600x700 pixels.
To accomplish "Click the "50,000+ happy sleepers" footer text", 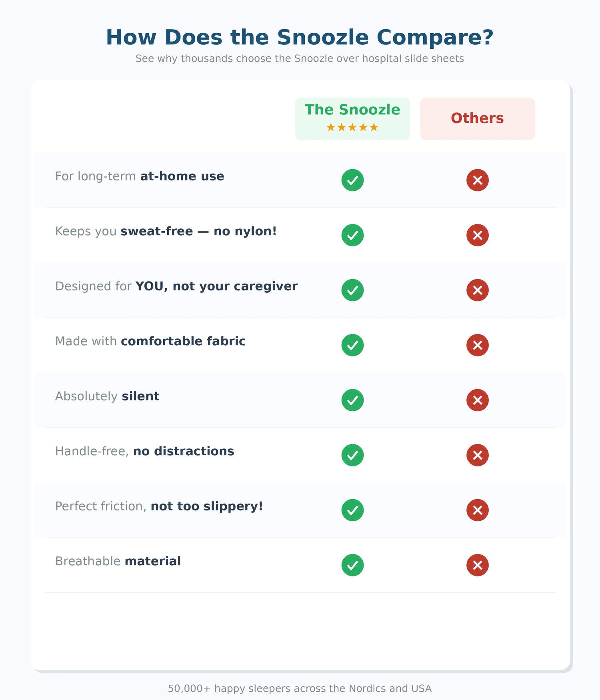I will (300, 688).
